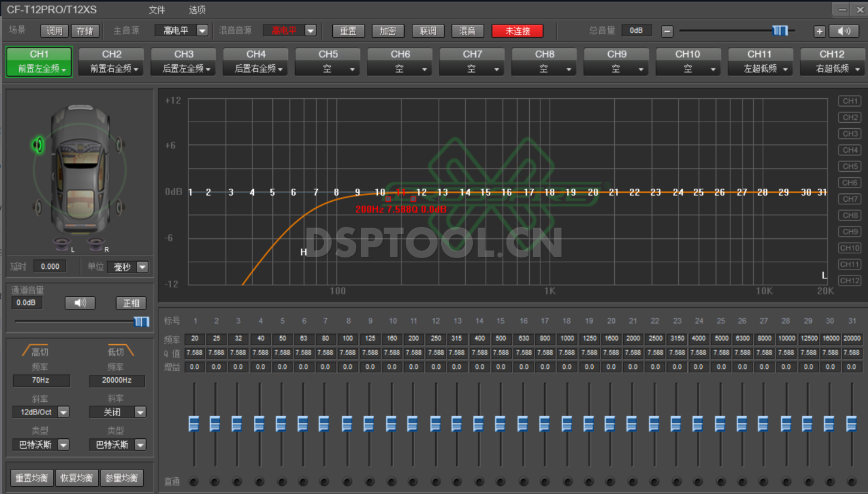
Task: Click the left subwoofer icon under the car
Action: [62, 244]
